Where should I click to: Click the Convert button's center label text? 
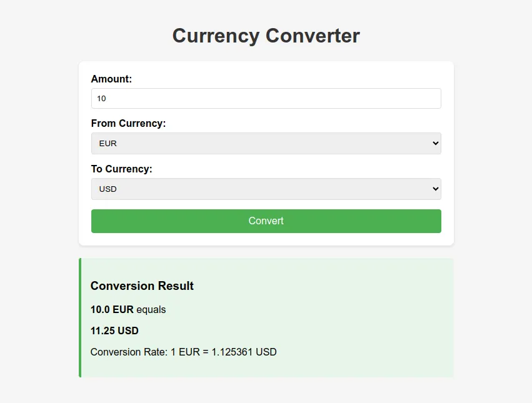coord(266,221)
